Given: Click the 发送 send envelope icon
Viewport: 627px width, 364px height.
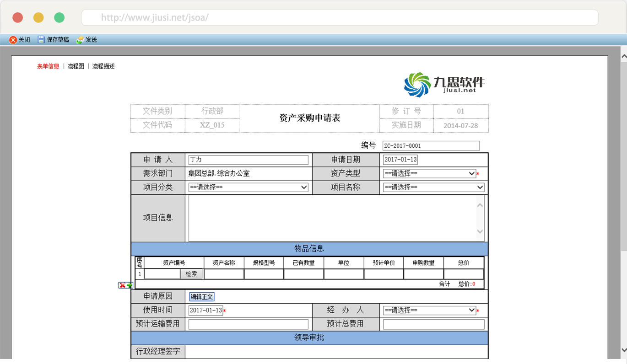Looking at the screenshot, I should coord(80,40).
